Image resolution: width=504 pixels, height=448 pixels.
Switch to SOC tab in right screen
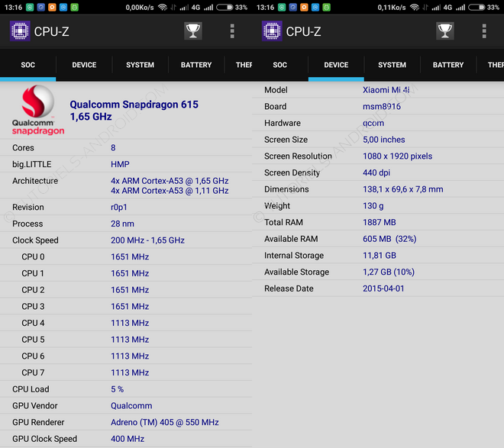280,65
